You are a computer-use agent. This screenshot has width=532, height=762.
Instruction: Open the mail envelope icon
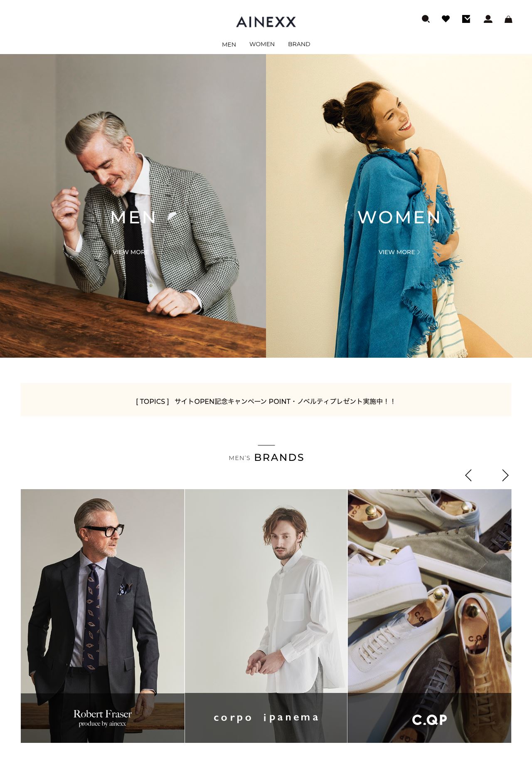click(x=466, y=19)
